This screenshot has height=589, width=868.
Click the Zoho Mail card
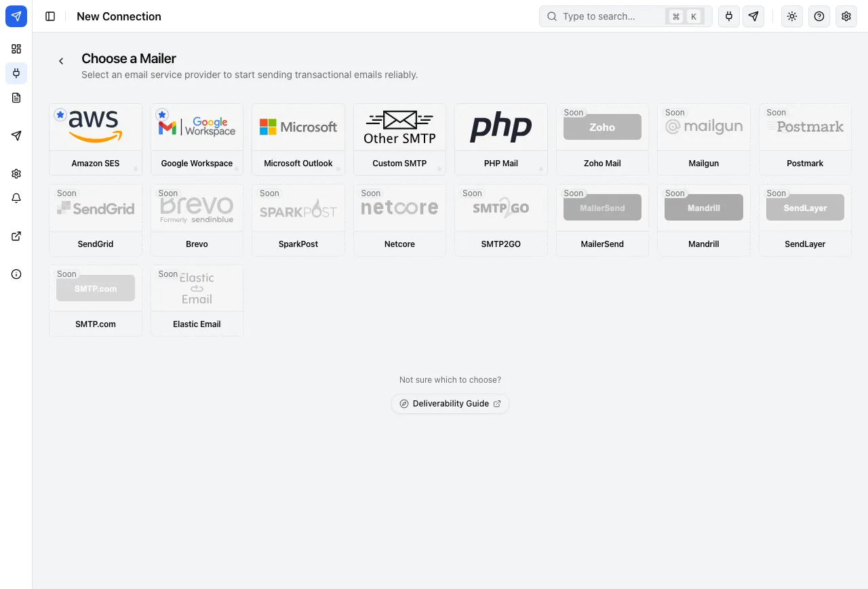(x=602, y=139)
